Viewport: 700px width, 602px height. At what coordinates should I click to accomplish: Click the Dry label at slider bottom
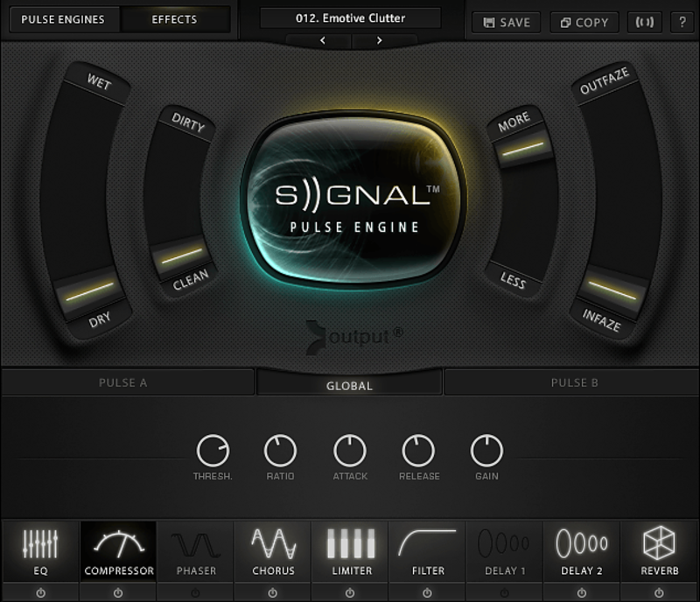coord(99,319)
